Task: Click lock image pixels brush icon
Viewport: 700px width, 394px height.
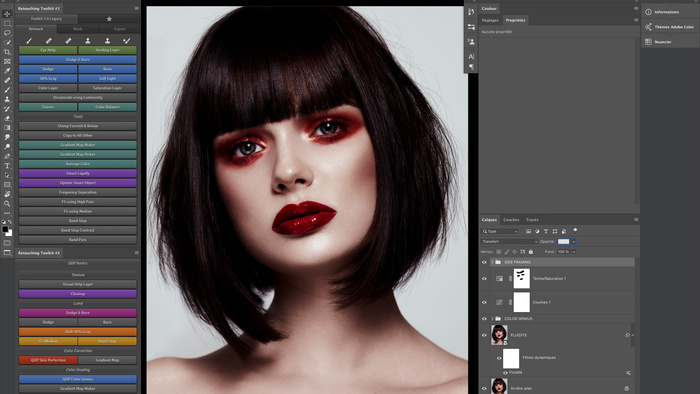Action: [507, 252]
